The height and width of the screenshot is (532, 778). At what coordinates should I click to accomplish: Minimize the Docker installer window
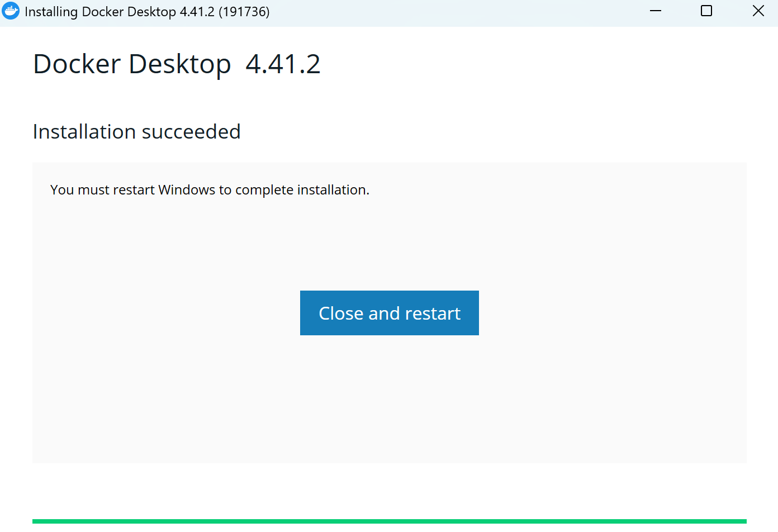pyautogui.click(x=656, y=11)
